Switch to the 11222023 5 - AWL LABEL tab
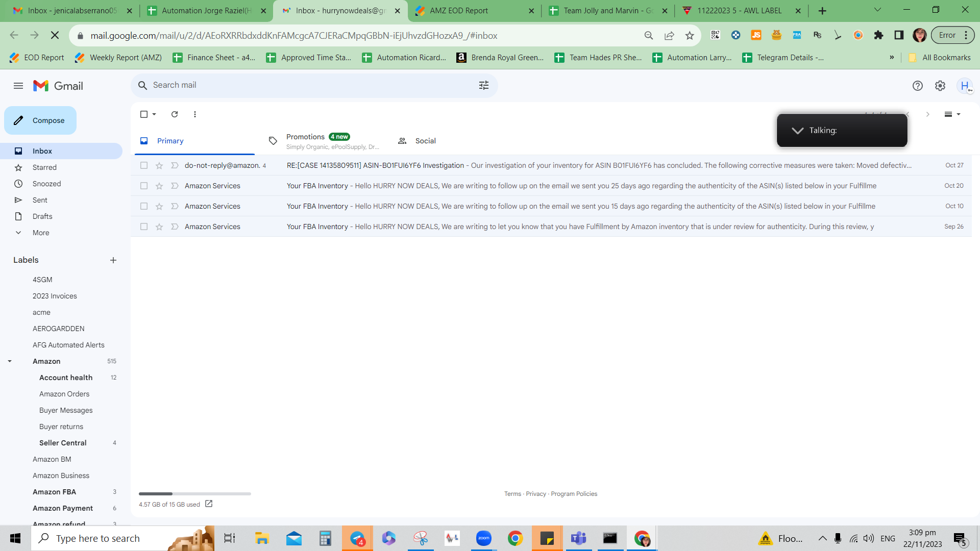Image resolution: width=980 pixels, height=551 pixels. [742, 11]
